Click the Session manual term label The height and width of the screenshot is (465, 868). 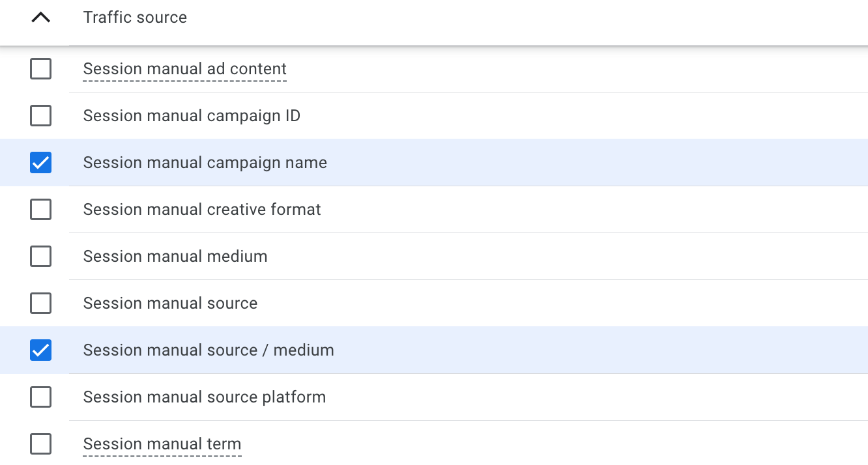tap(162, 444)
